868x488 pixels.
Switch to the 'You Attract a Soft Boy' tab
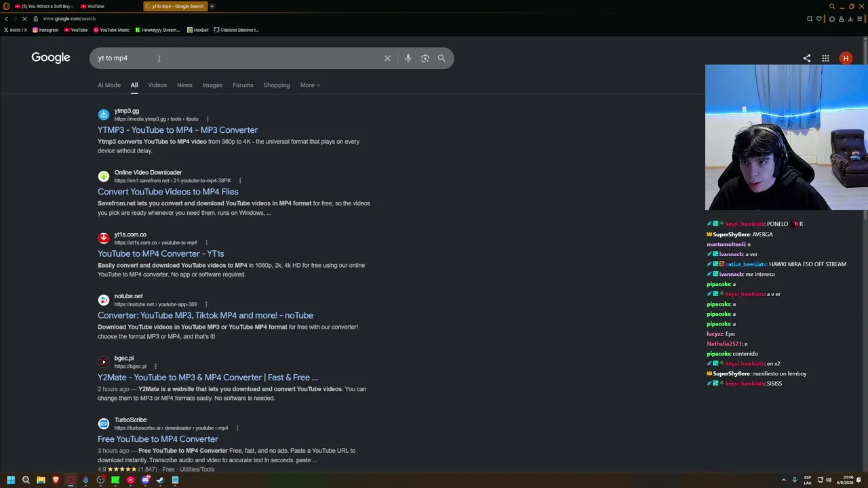pyautogui.click(x=43, y=6)
